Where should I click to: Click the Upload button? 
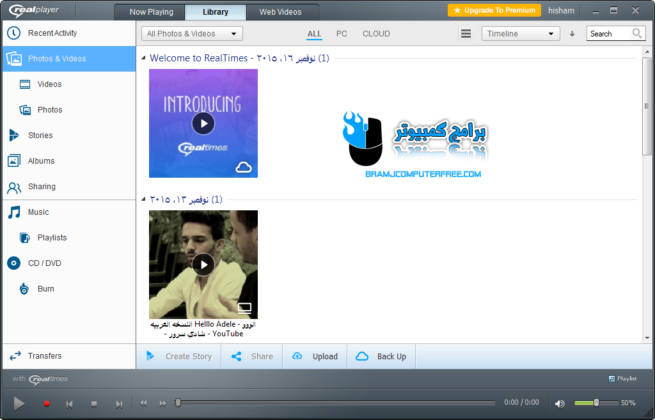(315, 356)
